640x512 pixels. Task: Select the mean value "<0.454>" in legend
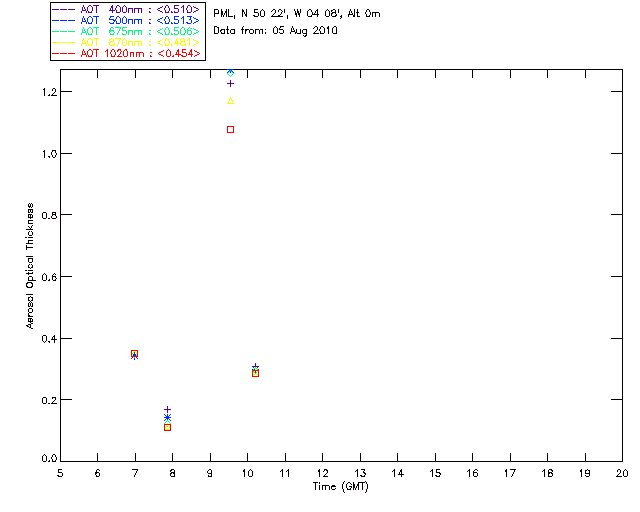pos(179,53)
